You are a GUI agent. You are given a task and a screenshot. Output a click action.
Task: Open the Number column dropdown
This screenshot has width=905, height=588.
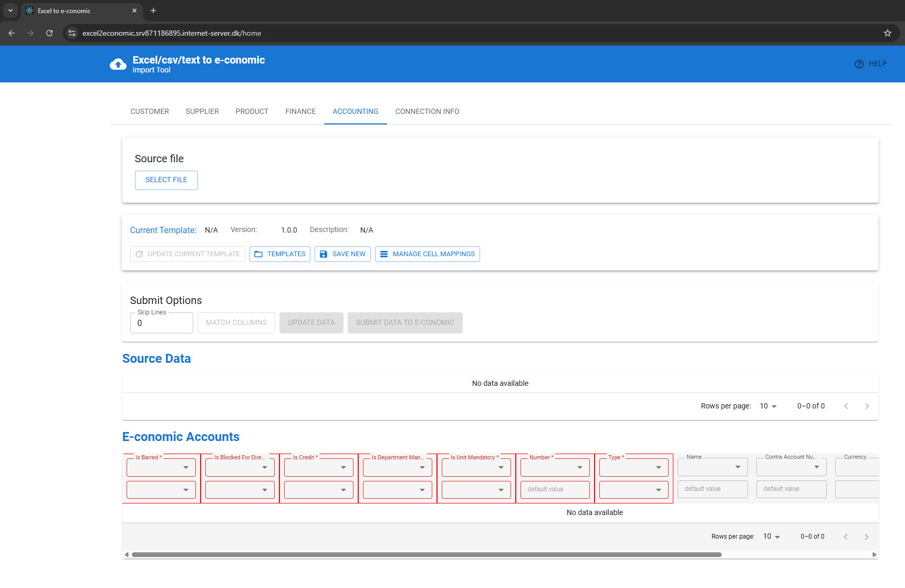[555, 467]
